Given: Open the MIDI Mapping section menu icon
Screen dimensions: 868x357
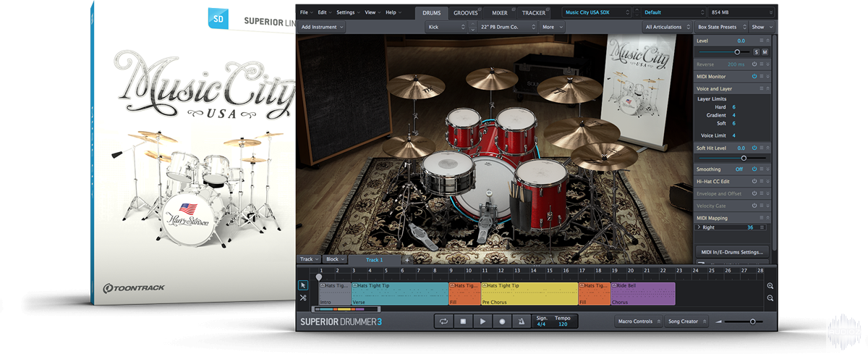Looking at the screenshot, I should point(760,218).
